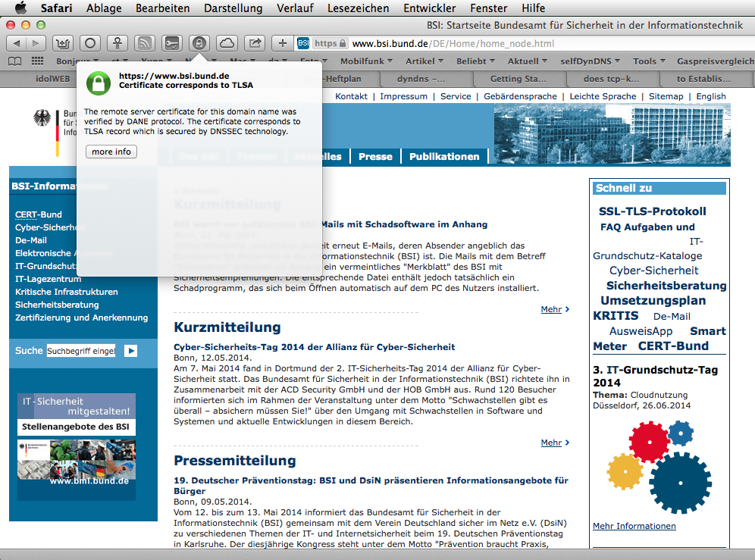Screen dimensions: 755x560
Task: Open the Sitemap link
Action: coord(666,96)
